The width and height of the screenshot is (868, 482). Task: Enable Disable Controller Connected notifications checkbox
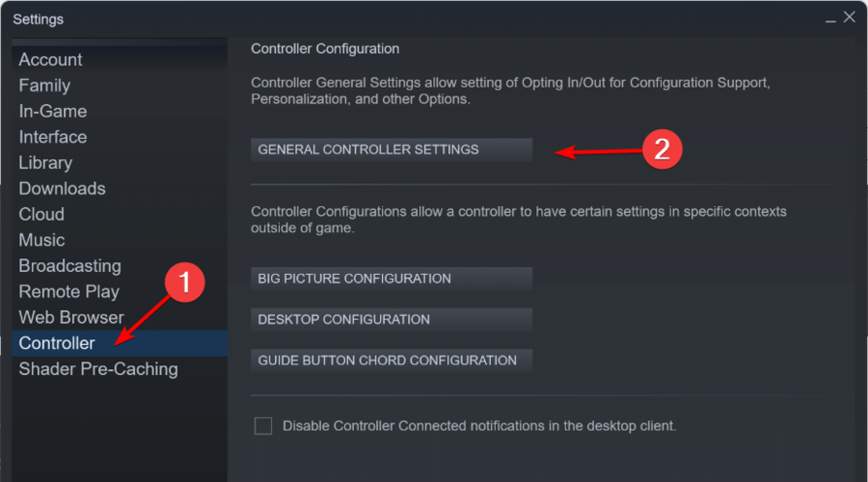click(263, 426)
